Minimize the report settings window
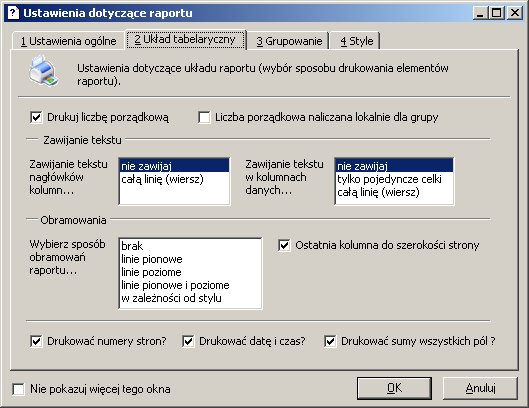This screenshot has height=408, width=529. (x=480, y=13)
